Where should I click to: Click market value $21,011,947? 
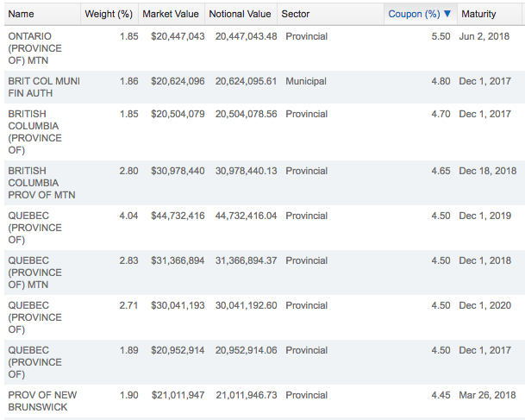pyautogui.click(x=178, y=395)
